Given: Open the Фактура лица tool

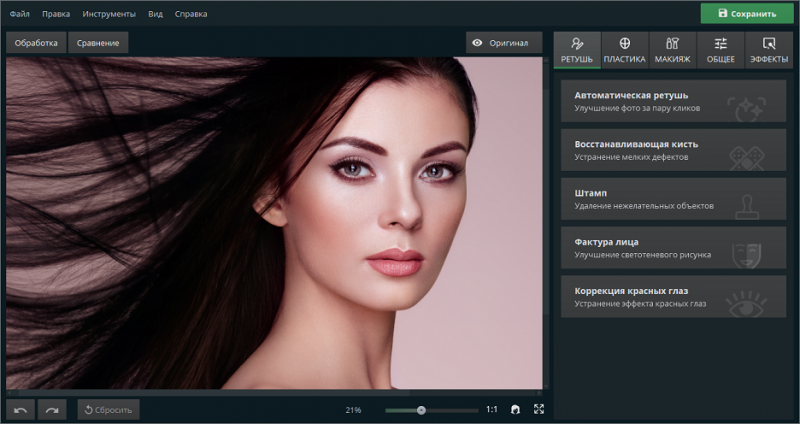Looking at the screenshot, I should (x=673, y=248).
